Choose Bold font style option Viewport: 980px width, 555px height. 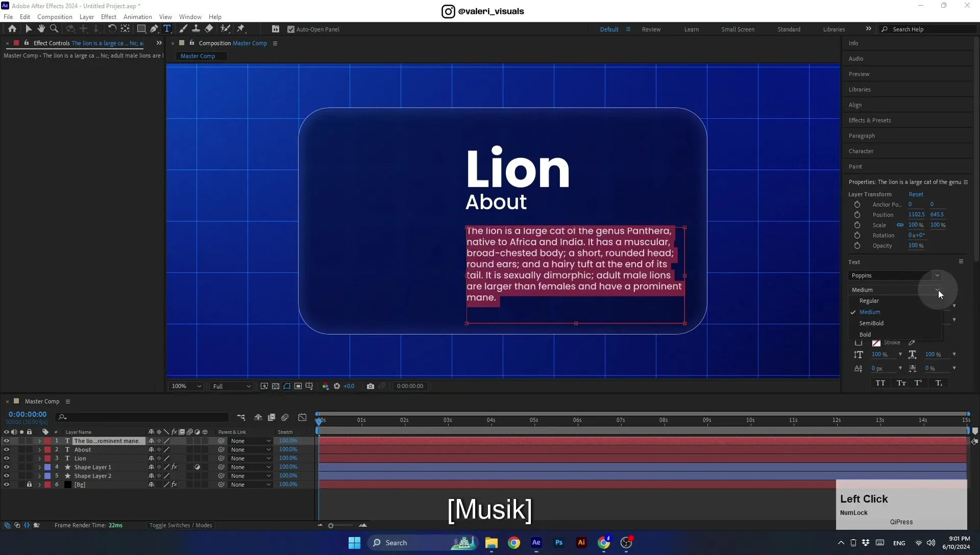pos(865,335)
